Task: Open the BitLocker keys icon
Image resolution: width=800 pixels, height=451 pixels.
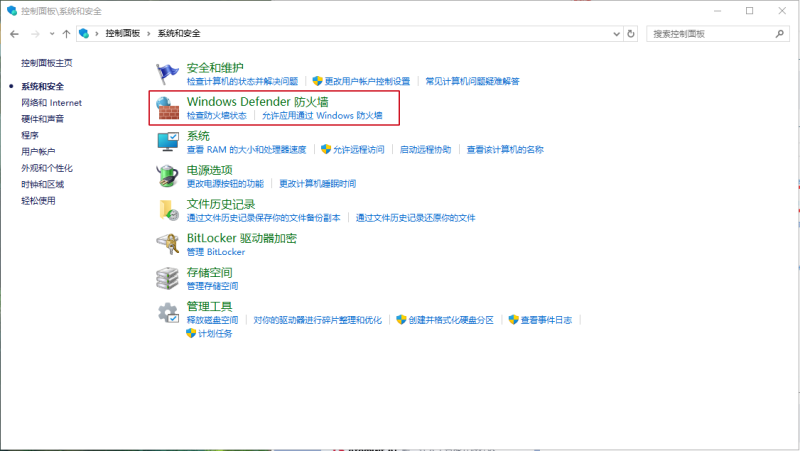Action: tap(167, 244)
